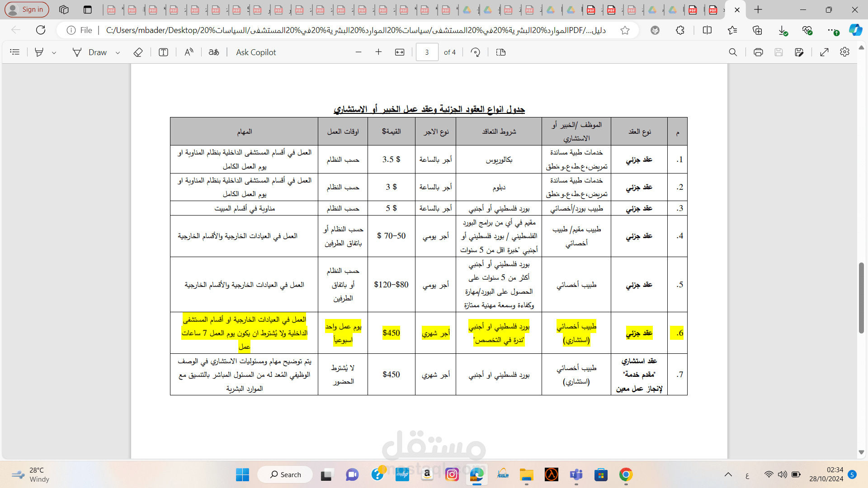The height and width of the screenshot is (488, 868).
Task: Select the vertical scrollbar thumb on the page
Action: coord(861,298)
